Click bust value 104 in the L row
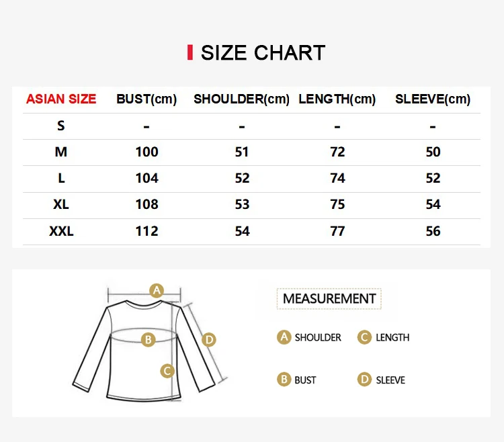504x442 pixels. [147, 178]
